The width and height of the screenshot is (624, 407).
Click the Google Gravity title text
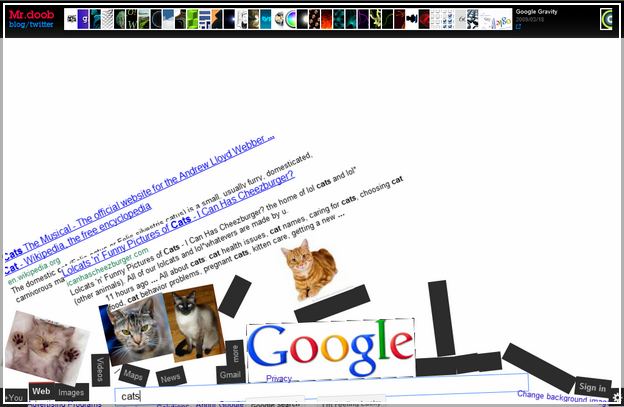coord(536,12)
